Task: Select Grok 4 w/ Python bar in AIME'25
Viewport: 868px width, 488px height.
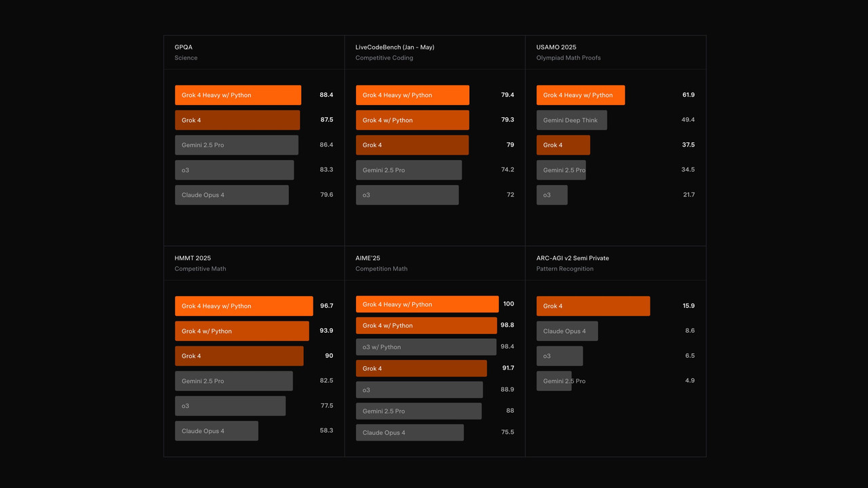Action: click(x=427, y=325)
